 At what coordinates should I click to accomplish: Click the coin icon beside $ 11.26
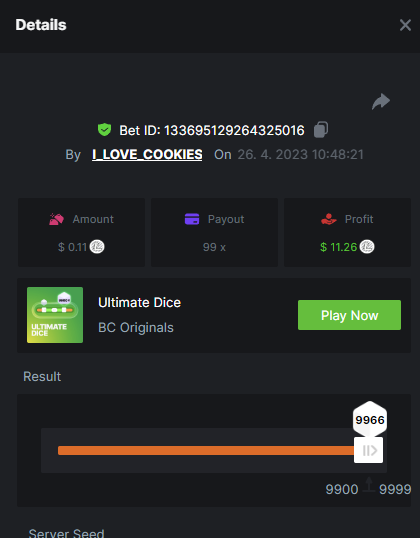pos(367,247)
